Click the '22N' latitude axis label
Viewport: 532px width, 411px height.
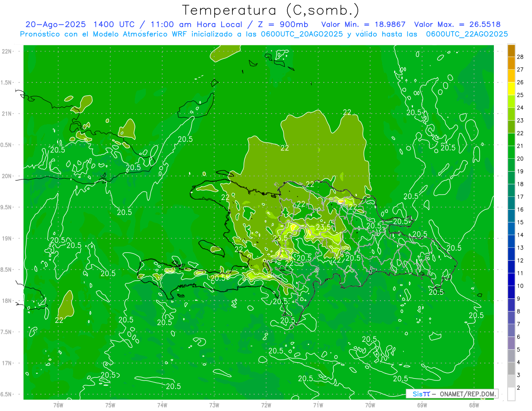tap(7, 51)
